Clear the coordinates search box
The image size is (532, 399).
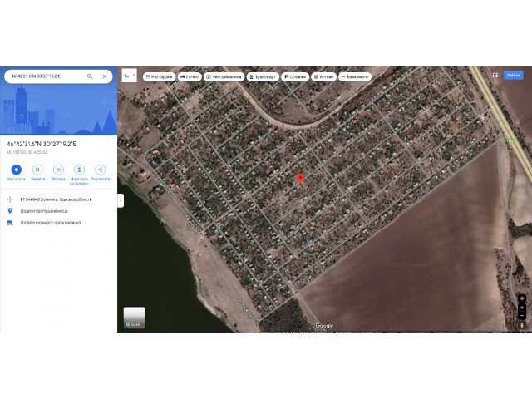point(105,76)
